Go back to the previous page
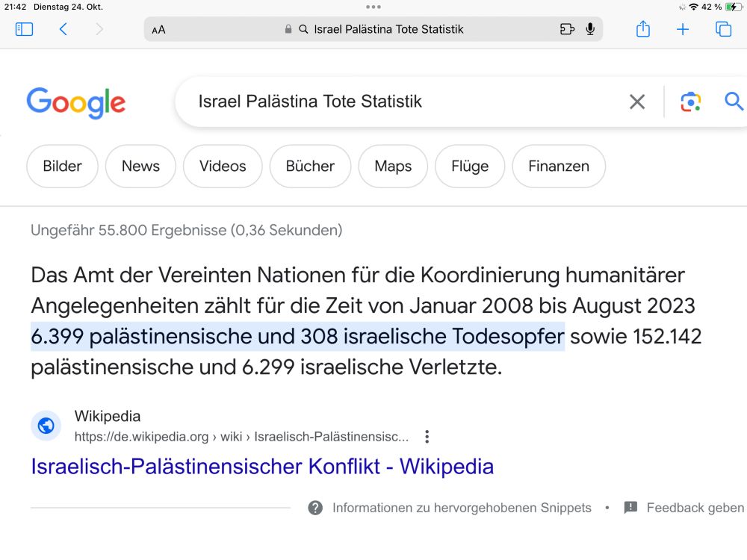 pos(63,30)
